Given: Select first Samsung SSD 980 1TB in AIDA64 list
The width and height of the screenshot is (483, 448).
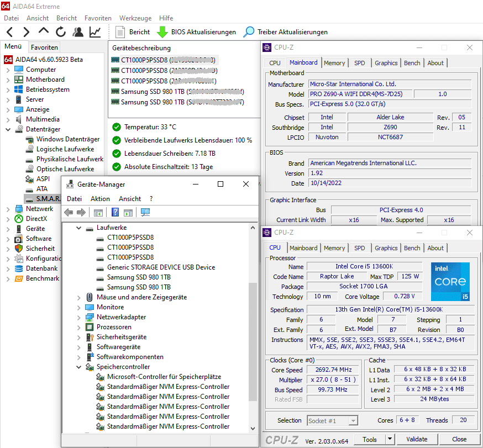Looking at the screenshot, I should pos(178,92).
